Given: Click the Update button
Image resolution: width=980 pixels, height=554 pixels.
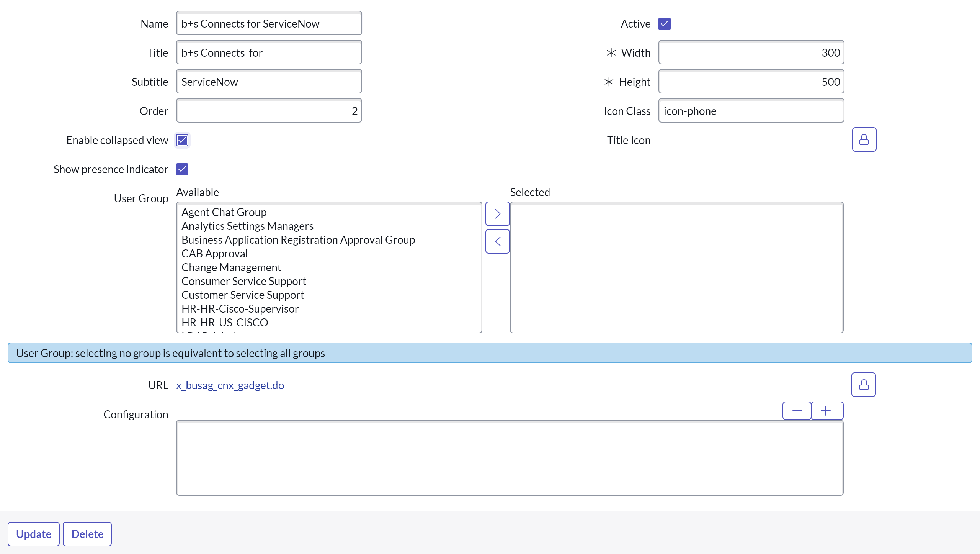Looking at the screenshot, I should (34, 534).
